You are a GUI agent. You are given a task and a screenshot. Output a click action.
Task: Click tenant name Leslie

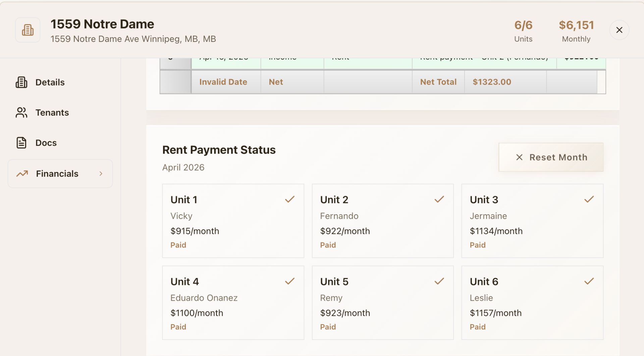pyautogui.click(x=481, y=298)
